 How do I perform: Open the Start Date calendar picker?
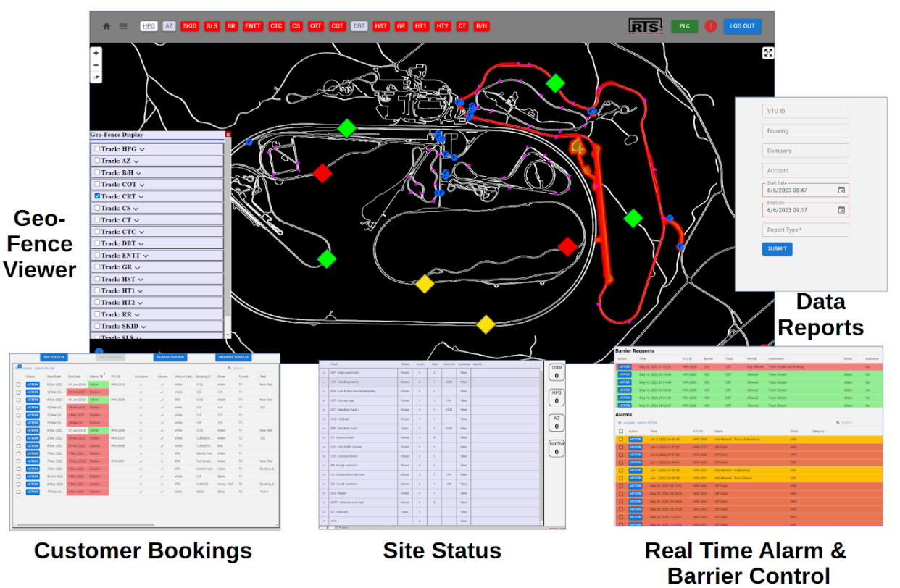843,189
